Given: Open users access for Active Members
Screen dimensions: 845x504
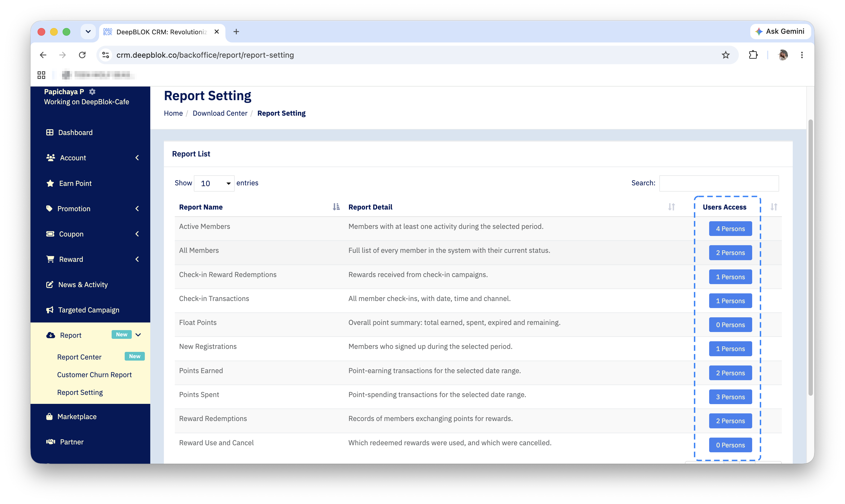Looking at the screenshot, I should pyautogui.click(x=730, y=229).
